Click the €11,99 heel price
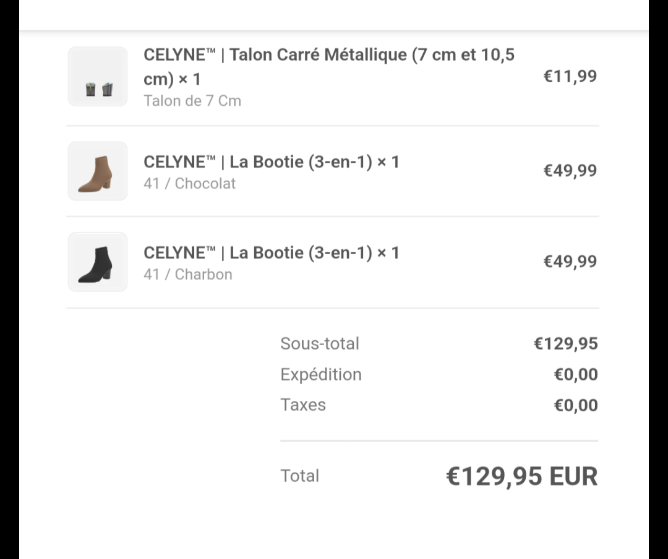This screenshot has width=668, height=559. pyautogui.click(x=570, y=76)
